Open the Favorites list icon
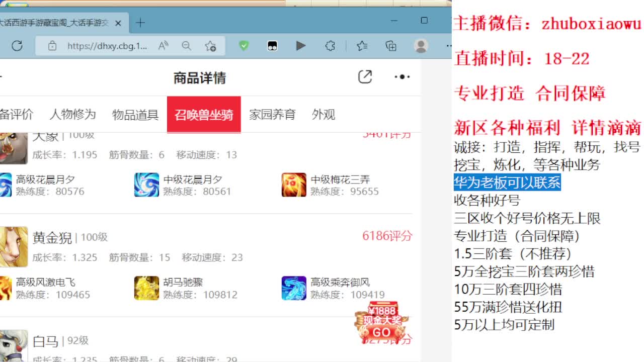 (362, 46)
